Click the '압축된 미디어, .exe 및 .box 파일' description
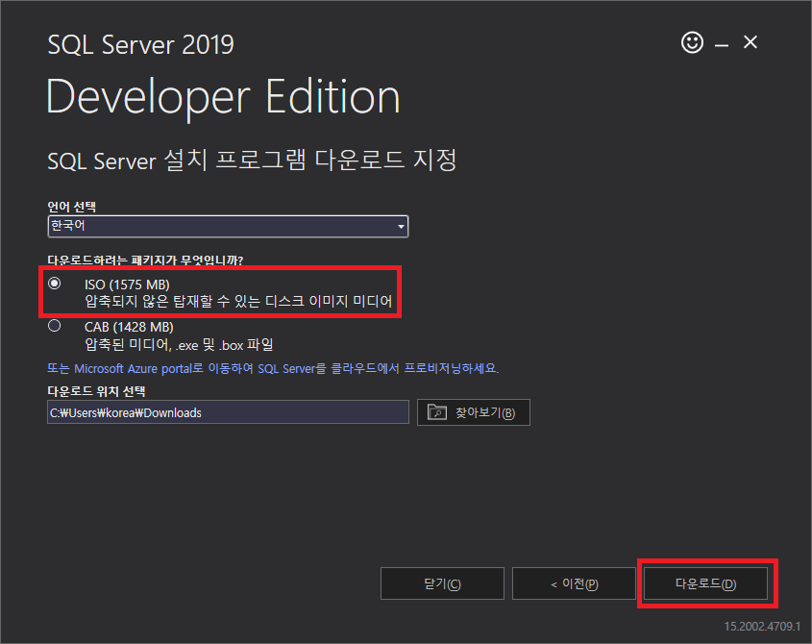 [179, 344]
